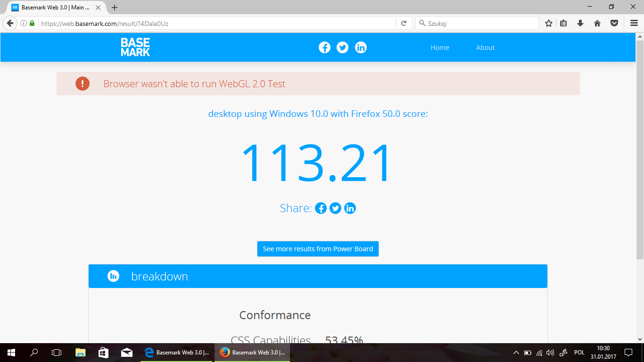Click the red warning exclamation icon

[83, 84]
